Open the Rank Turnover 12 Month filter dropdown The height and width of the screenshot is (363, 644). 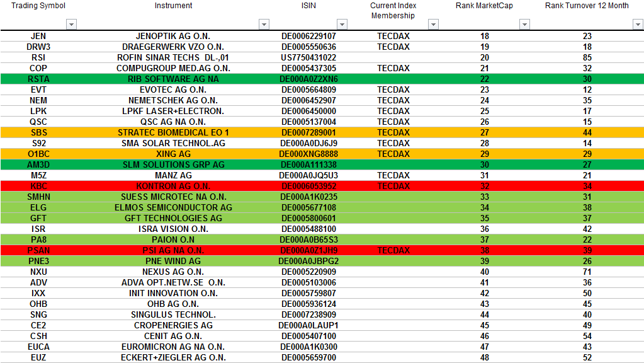636,24
